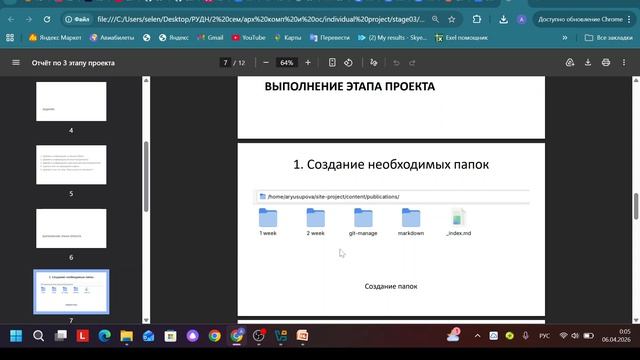The image size is (640, 360).
Task: Open the My results Skyeng bookmark
Action: (x=392, y=38)
